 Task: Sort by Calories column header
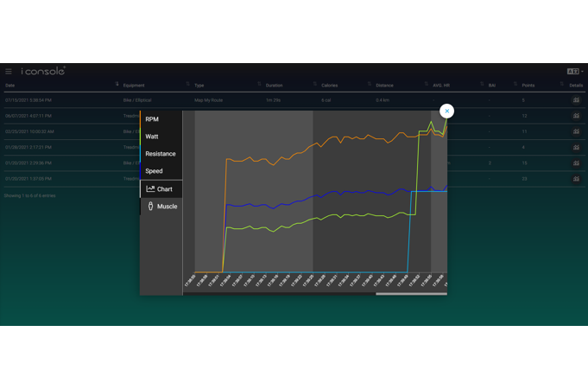pos(329,86)
